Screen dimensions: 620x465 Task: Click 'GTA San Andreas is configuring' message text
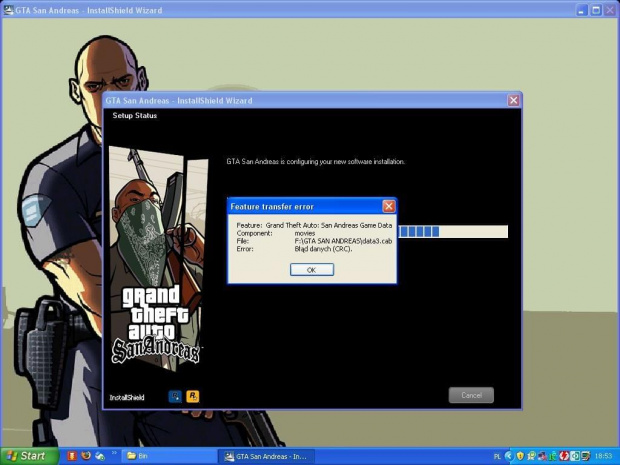(x=315, y=161)
